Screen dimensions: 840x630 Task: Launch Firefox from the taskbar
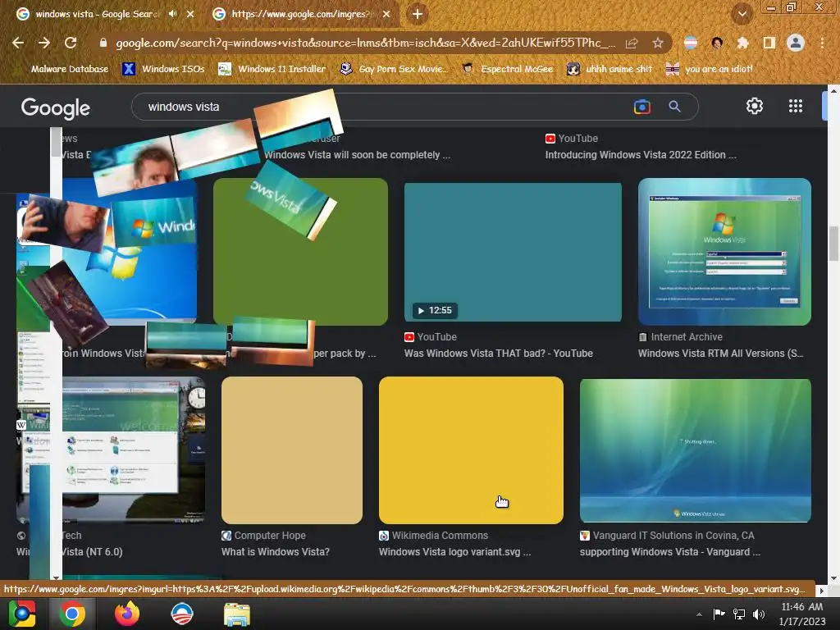tap(127, 614)
